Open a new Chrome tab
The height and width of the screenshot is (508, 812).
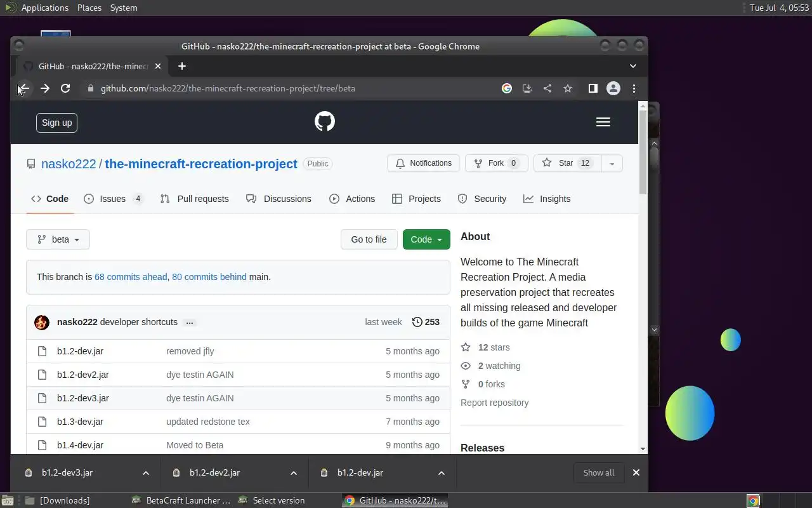(x=182, y=66)
